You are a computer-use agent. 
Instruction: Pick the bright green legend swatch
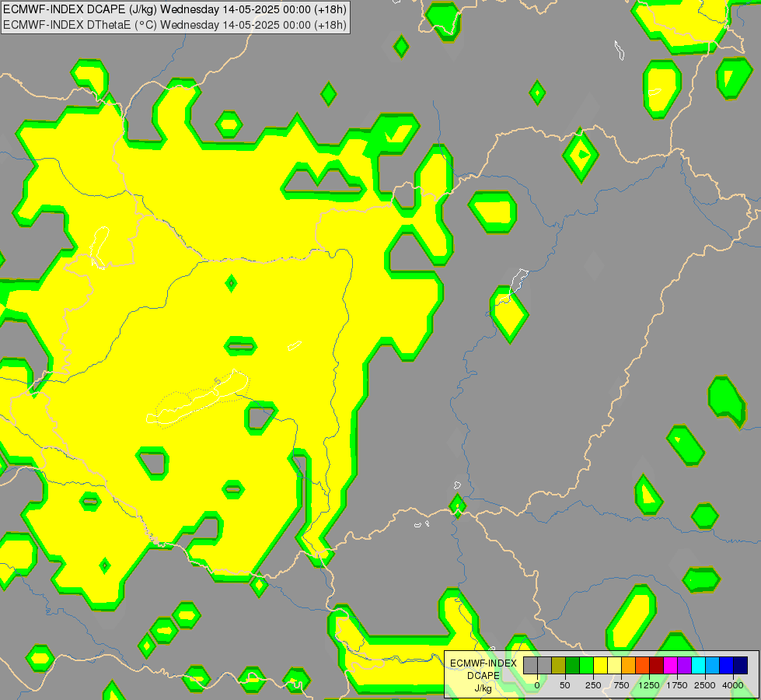point(587,665)
